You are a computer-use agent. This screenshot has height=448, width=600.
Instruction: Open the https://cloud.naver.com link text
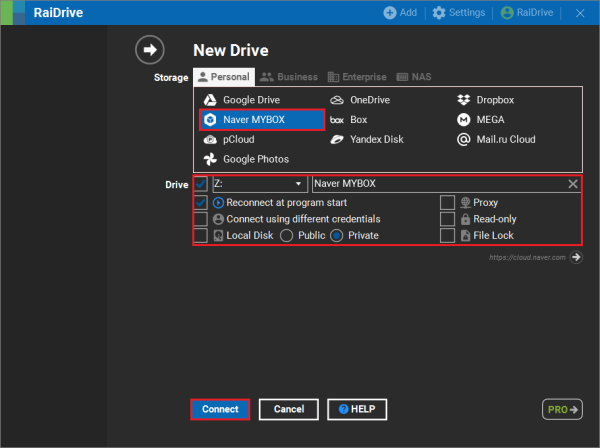coord(527,257)
